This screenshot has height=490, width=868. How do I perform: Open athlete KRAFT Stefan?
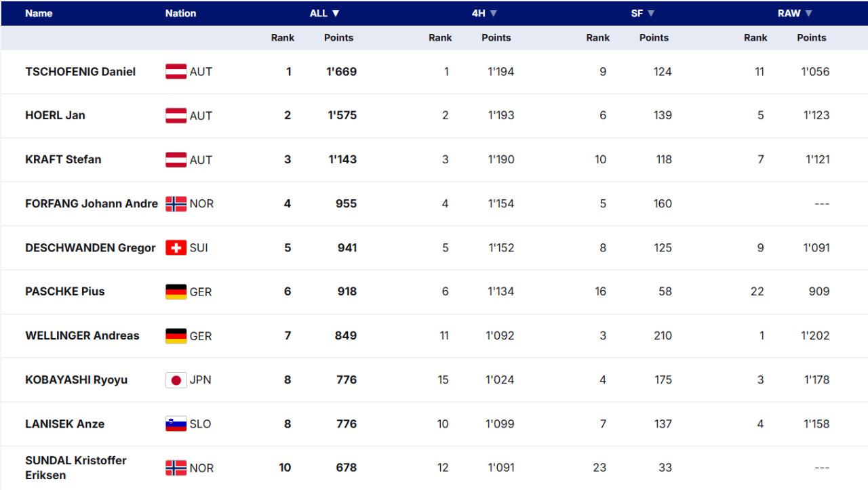click(63, 159)
